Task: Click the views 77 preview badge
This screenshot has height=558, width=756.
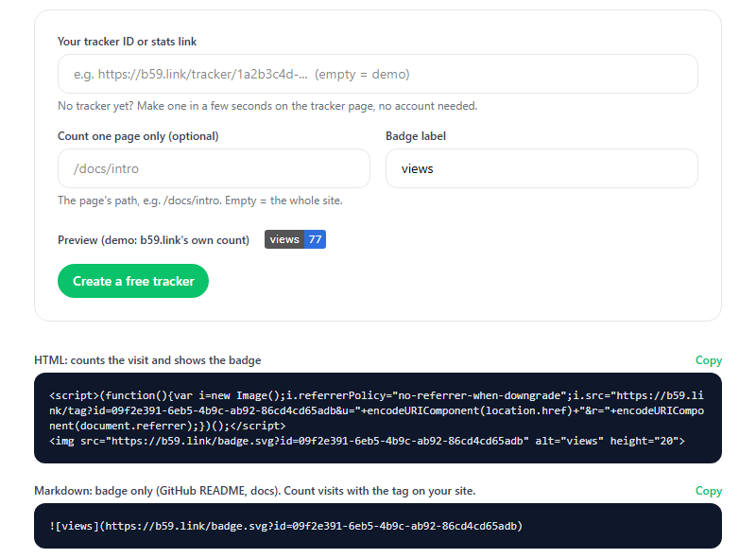Action: (295, 239)
